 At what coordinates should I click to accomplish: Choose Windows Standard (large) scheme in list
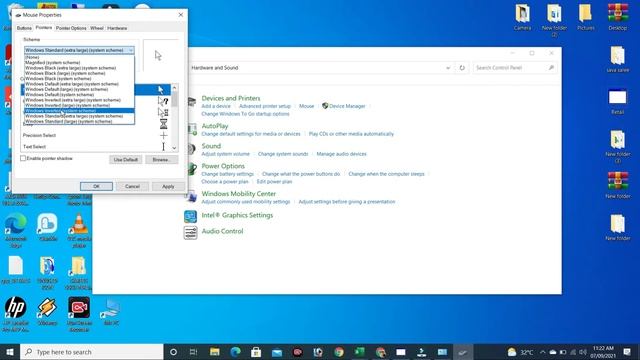click(79, 121)
